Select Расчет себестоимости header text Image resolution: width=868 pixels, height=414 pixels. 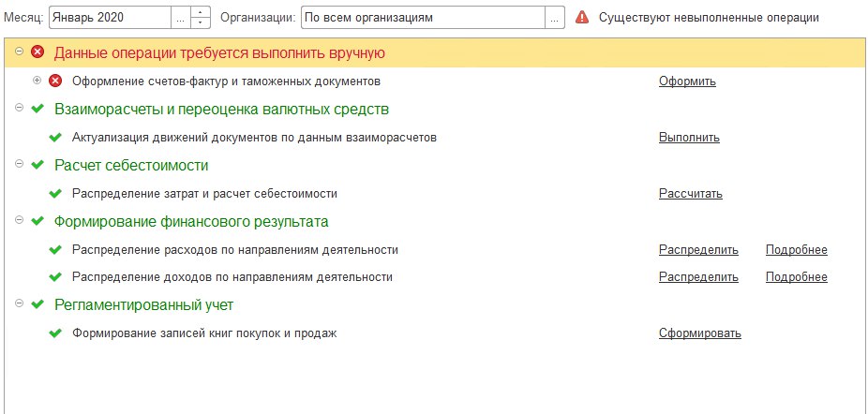pos(131,165)
